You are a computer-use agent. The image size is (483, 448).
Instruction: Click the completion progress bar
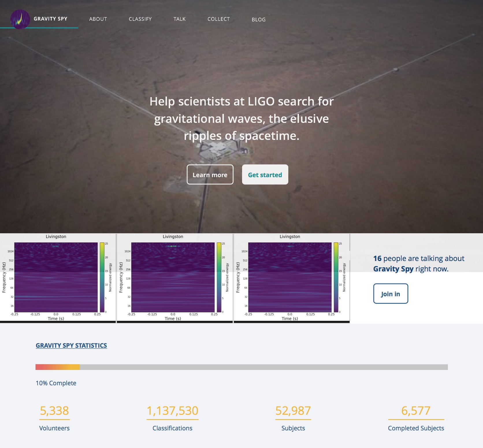(x=241, y=367)
